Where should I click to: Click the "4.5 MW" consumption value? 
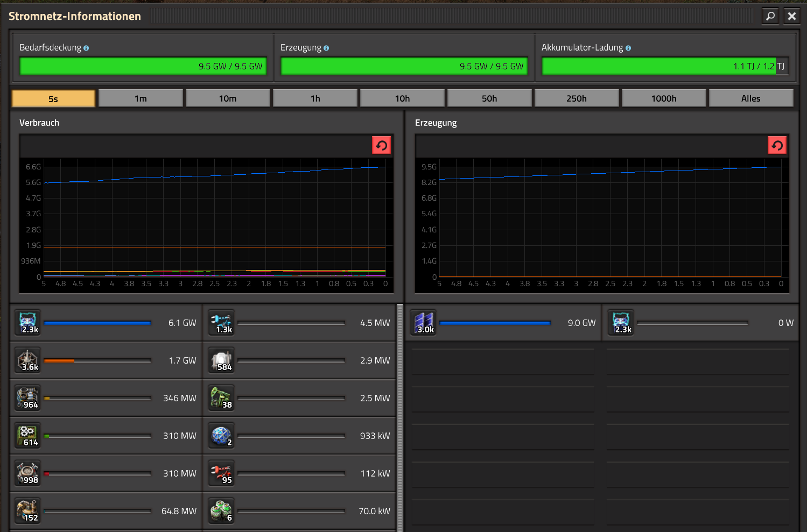(x=375, y=323)
